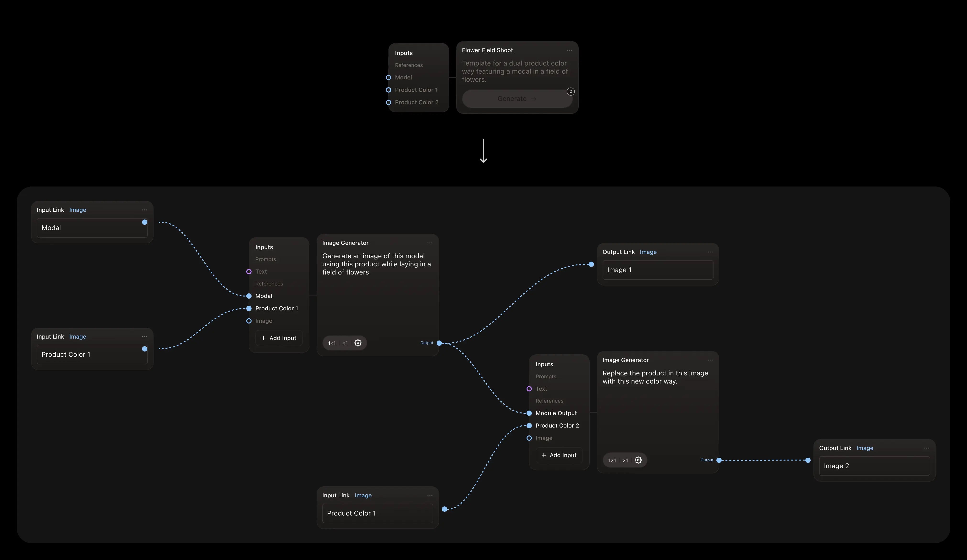Screen dimensions: 967x560
Task: Open more options of the flowers Image Generator
Action: point(430,243)
